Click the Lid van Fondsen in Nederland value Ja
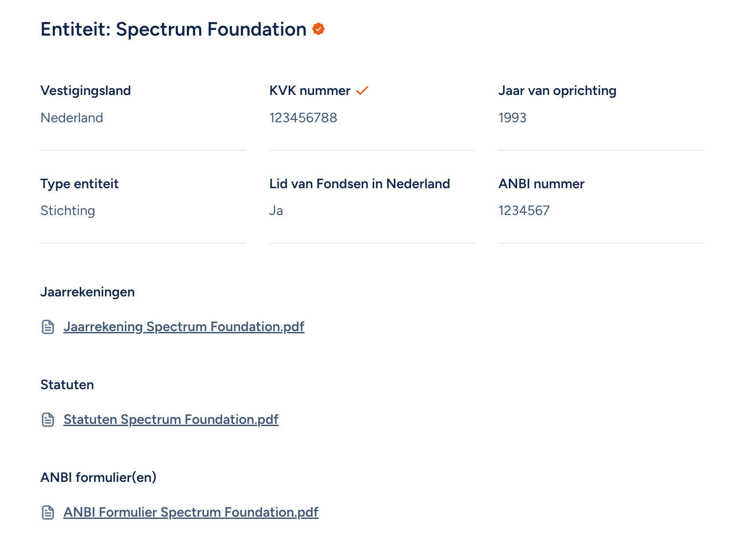This screenshot has width=756, height=547. click(x=276, y=210)
